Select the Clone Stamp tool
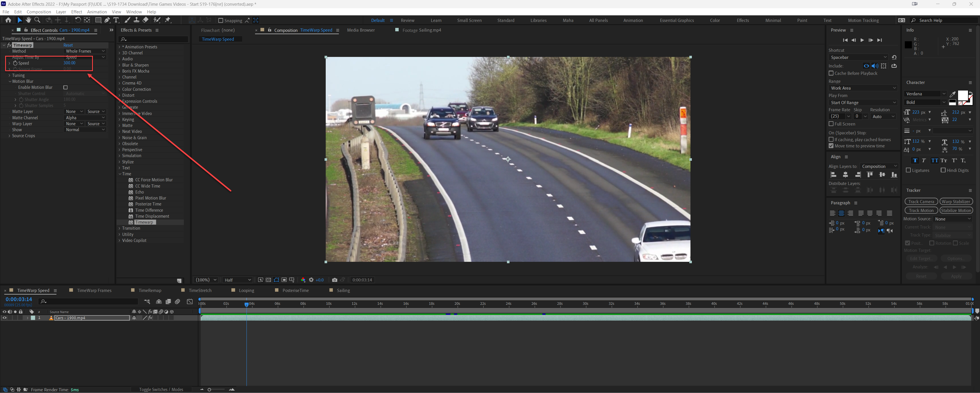 click(136, 20)
